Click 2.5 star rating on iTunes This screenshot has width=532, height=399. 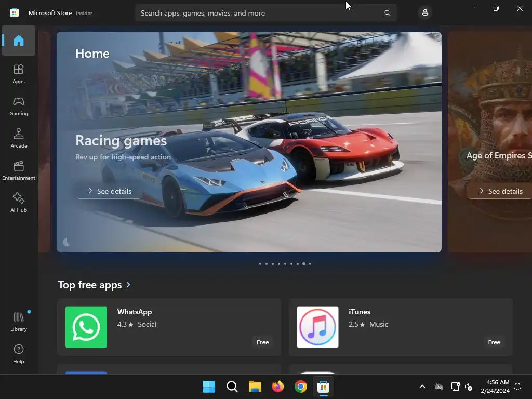coord(356,324)
